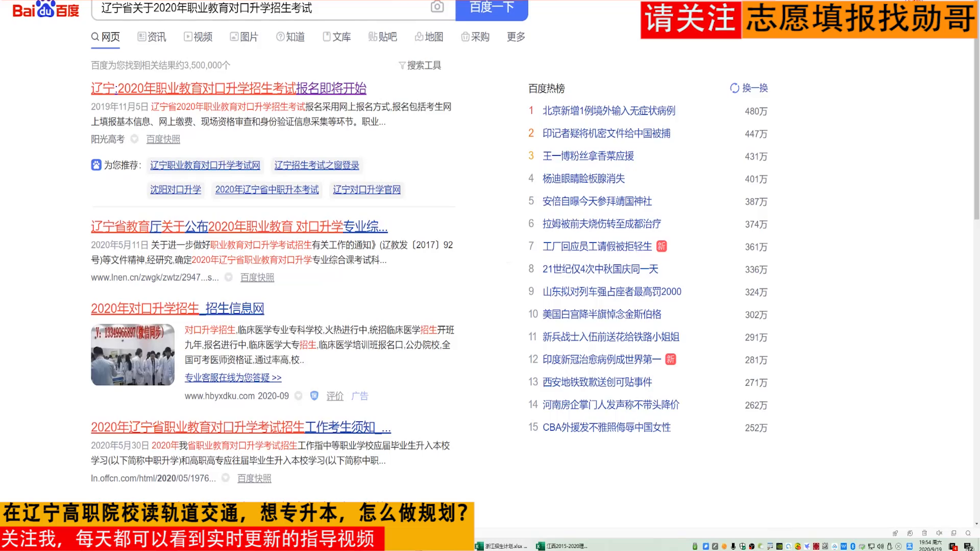Open suggestion 辽宁职业教育对口升学考试网
980x551 pixels.
(x=205, y=165)
